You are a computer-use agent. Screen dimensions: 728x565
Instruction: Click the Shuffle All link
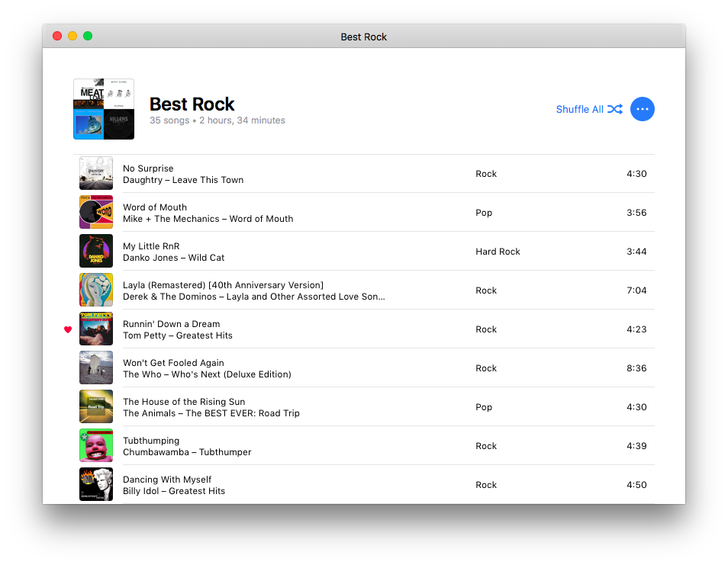(589, 110)
